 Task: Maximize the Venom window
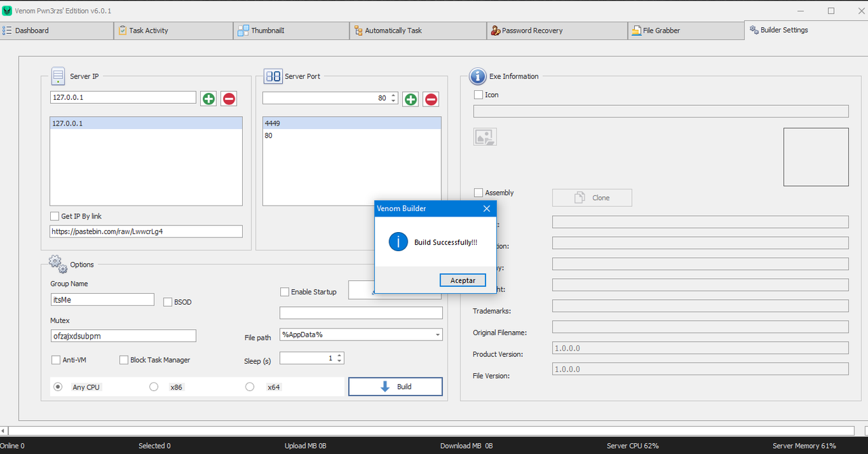[831, 11]
